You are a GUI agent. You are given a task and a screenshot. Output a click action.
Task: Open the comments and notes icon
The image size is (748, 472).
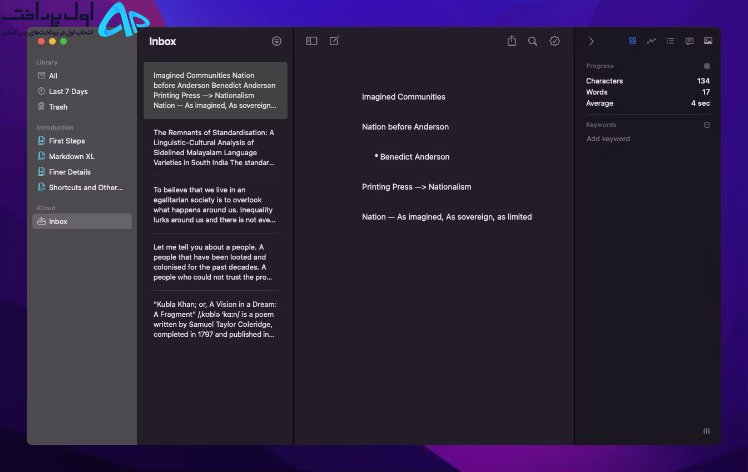tap(689, 41)
